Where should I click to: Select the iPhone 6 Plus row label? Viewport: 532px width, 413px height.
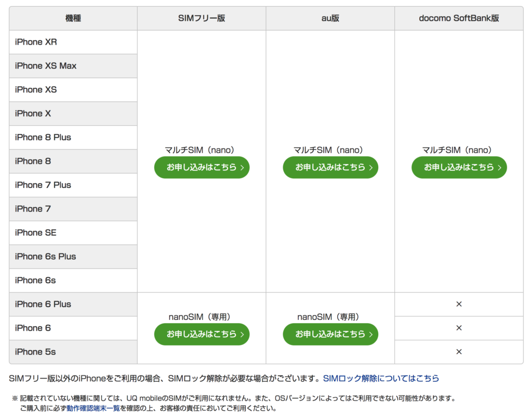pos(43,304)
